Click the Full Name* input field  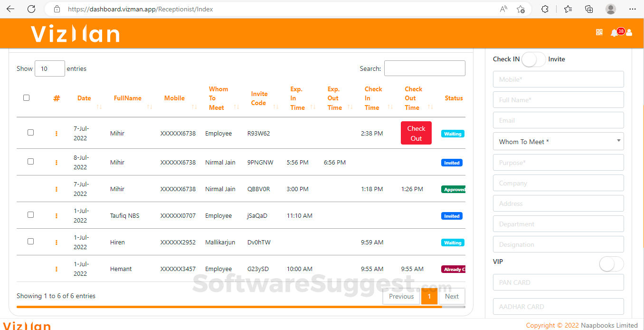tap(559, 100)
